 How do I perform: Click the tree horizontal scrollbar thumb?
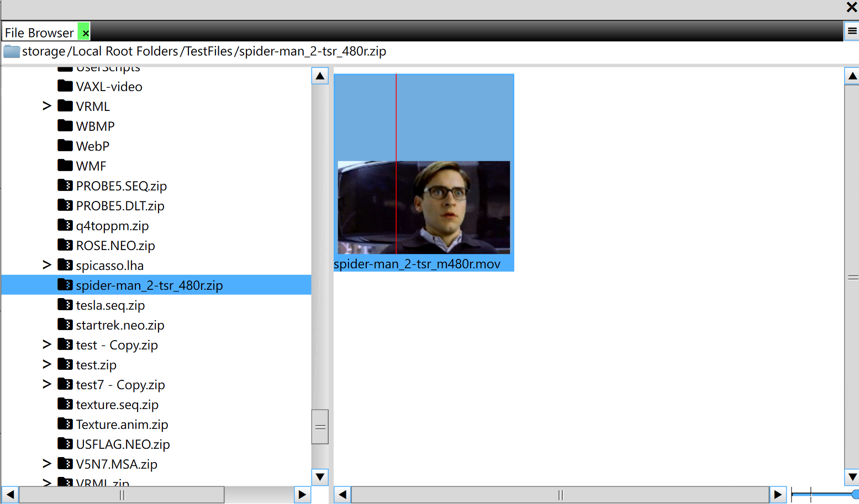[122, 495]
